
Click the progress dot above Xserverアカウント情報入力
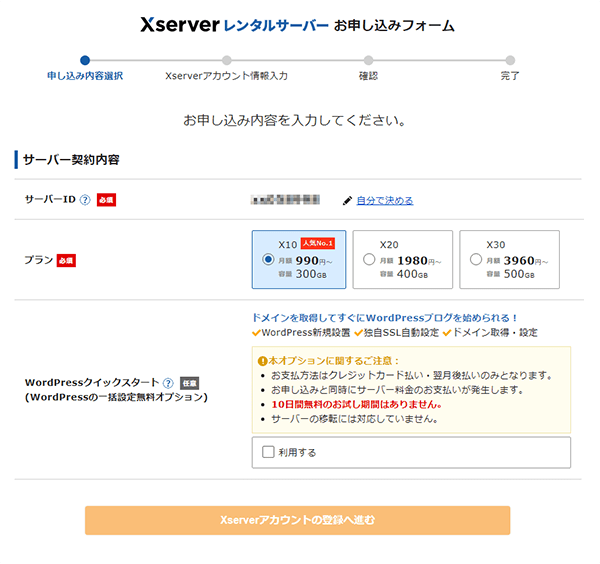point(227,60)
